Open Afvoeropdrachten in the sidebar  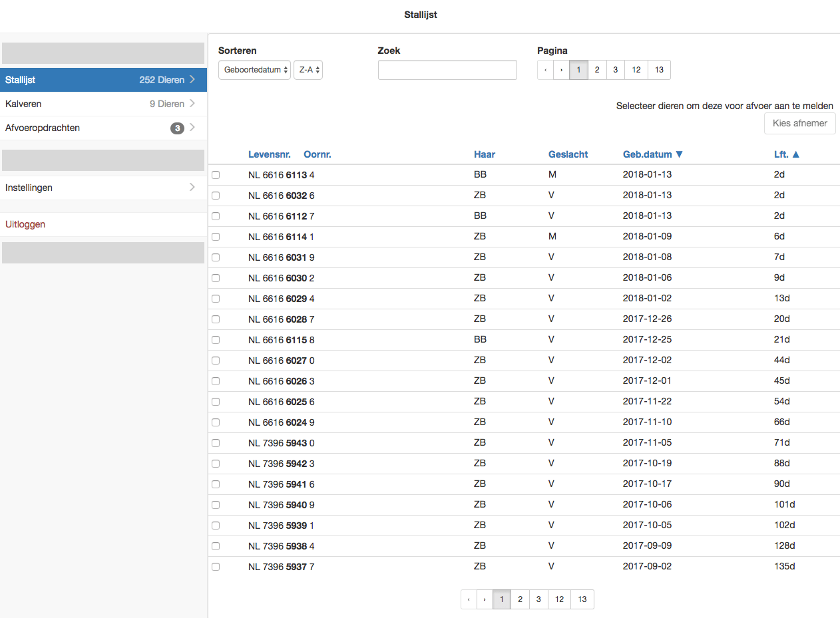(103, 128)
